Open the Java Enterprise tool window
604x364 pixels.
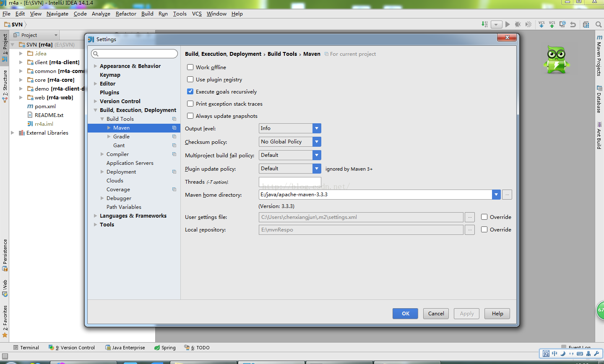(125, 348)
